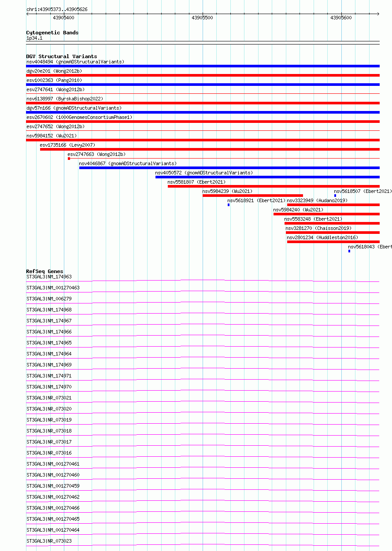
Task: Click transcript ST3GAL3|NM_174967
Action: [49, 321]
